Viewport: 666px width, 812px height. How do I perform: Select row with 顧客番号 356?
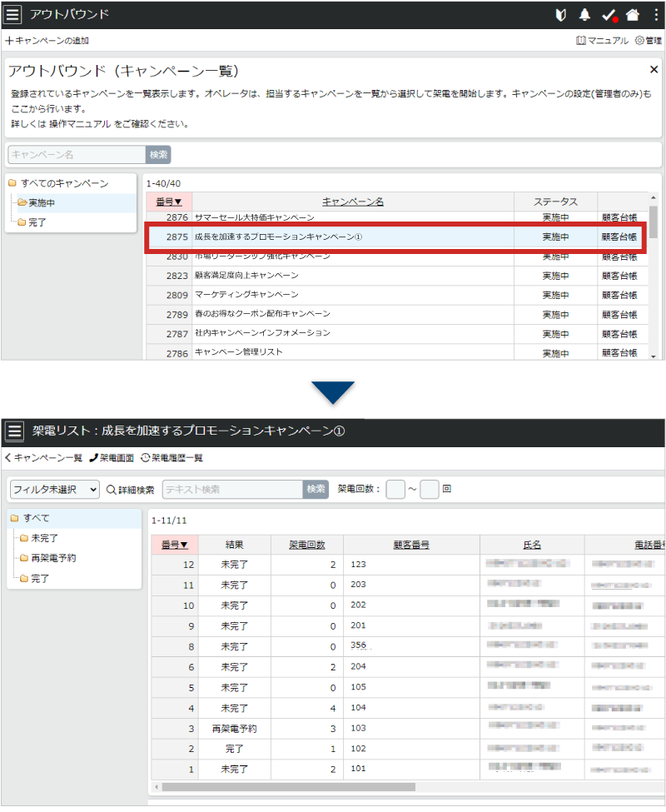408,646
